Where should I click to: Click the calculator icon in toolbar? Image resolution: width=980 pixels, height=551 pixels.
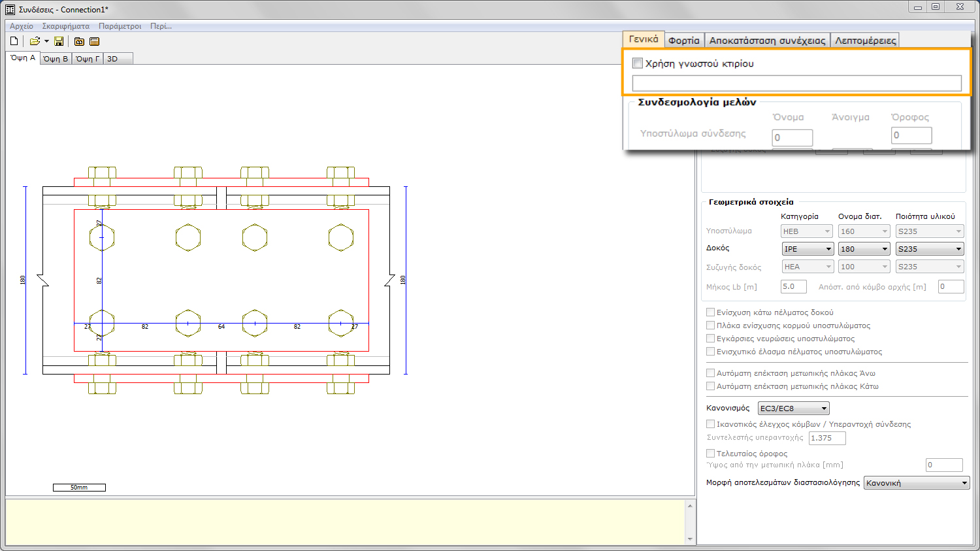click(x=94, y=41)
